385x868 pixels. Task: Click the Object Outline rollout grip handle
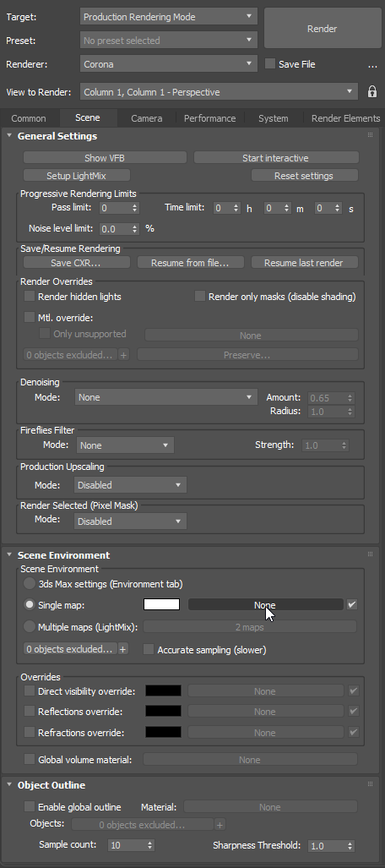pyautogui.click(x=370, y=784)
